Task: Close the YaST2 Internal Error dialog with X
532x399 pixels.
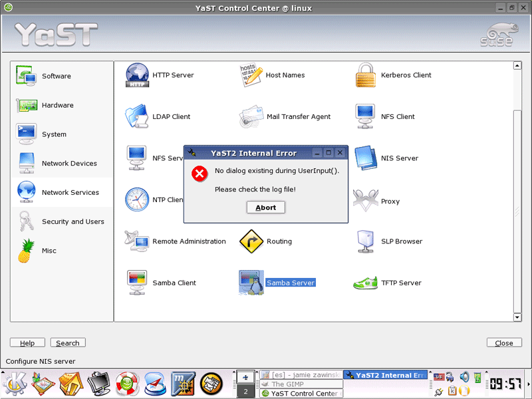Action: point(340,153)
